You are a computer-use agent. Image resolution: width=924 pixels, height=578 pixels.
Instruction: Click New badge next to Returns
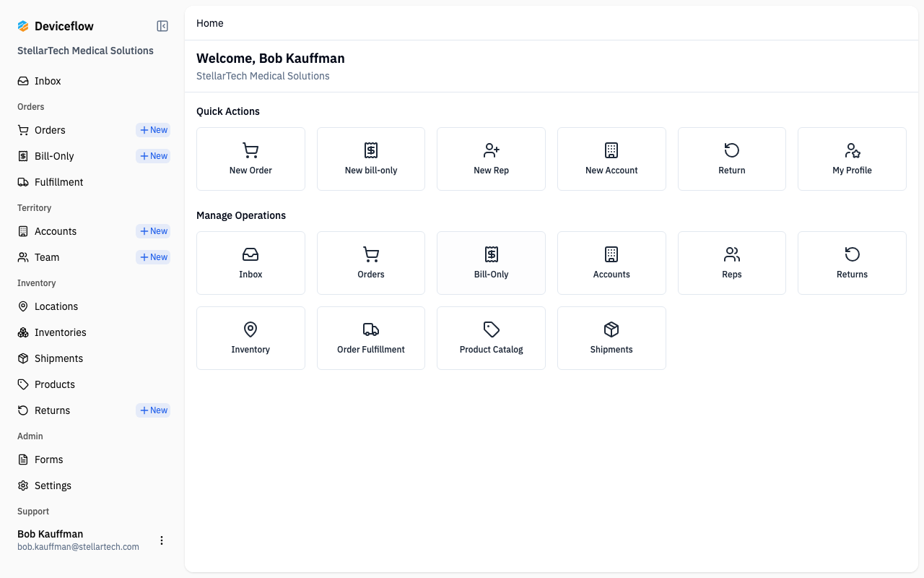coord(153,410)
